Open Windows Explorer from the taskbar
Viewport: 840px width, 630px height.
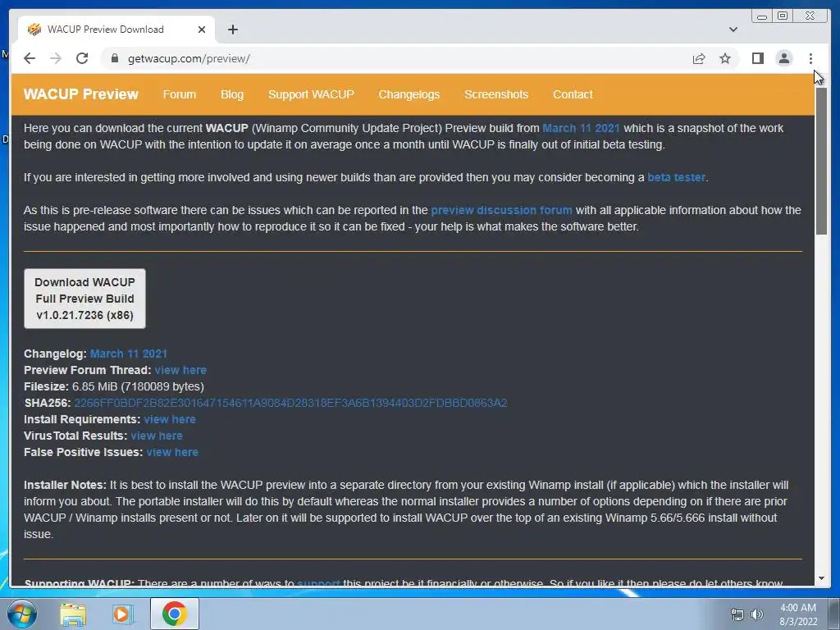tap(73, 614)
